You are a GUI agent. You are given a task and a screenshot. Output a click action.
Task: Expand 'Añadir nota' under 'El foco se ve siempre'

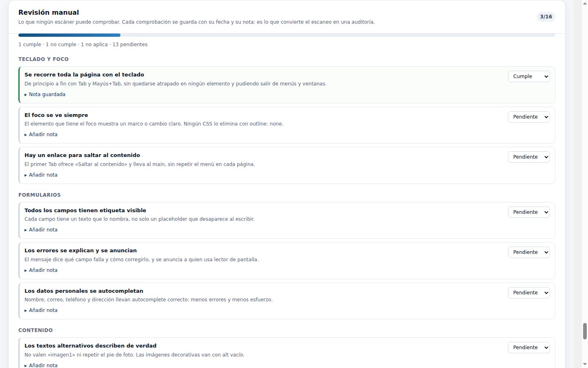point(41,135)
